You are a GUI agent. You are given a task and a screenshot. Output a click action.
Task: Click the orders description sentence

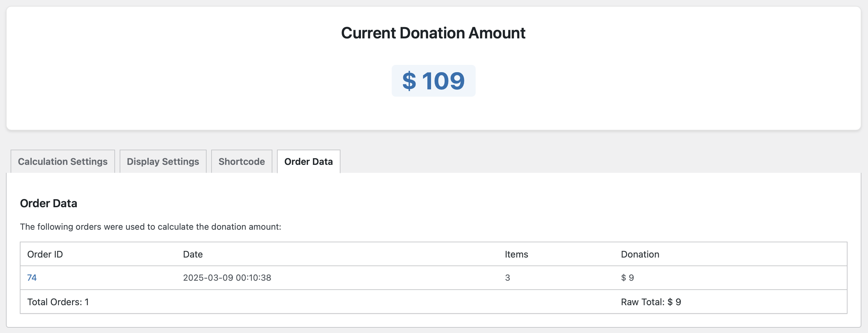(x=150, y=227)
